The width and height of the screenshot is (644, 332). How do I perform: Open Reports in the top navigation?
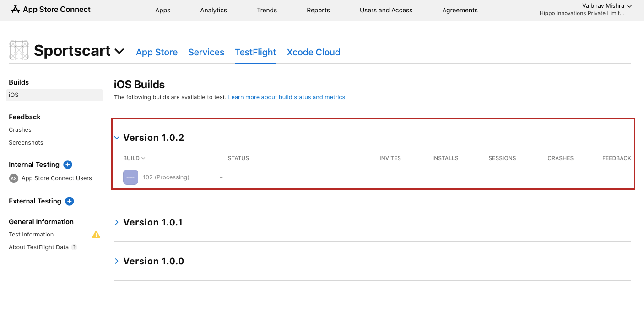319,10
